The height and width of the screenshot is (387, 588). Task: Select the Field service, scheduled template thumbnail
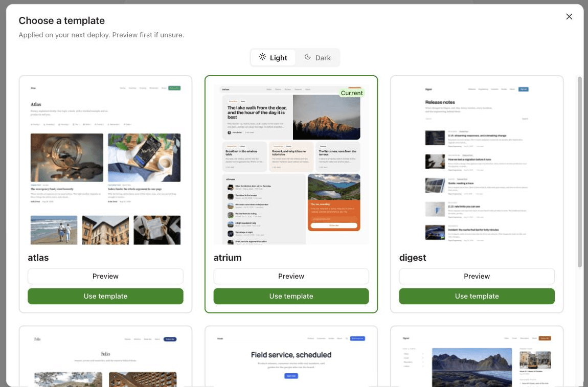click(x=291, y=361)
